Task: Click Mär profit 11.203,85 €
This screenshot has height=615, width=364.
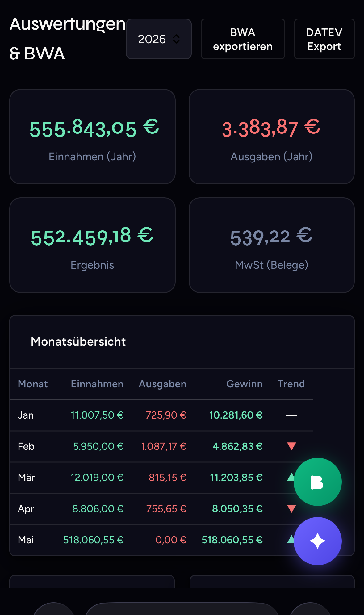Action: point(236,478)
